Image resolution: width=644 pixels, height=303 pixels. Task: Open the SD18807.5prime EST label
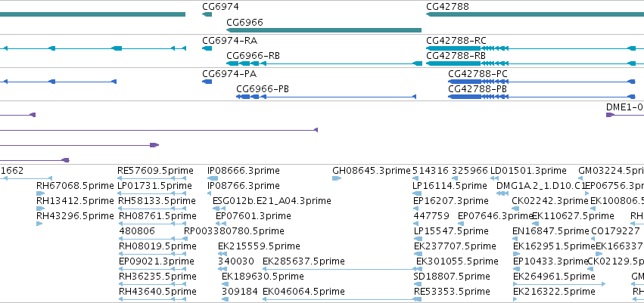point(452,277)
